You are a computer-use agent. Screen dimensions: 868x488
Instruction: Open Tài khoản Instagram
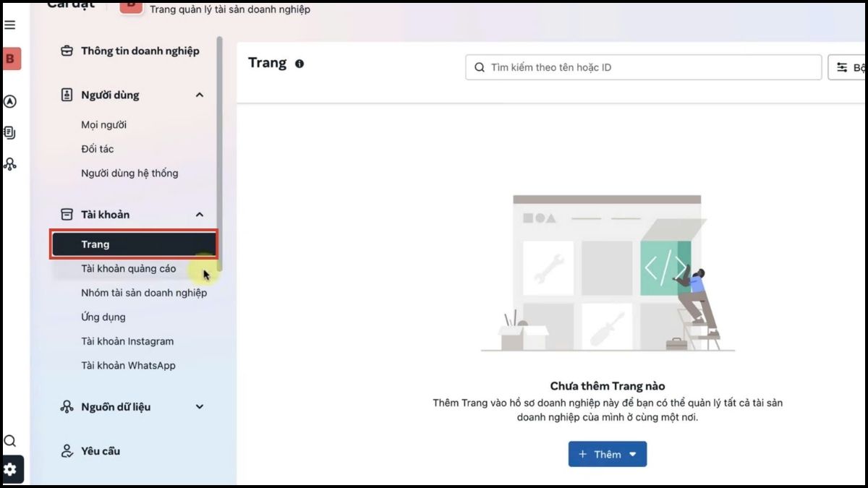tap(127, 341)
